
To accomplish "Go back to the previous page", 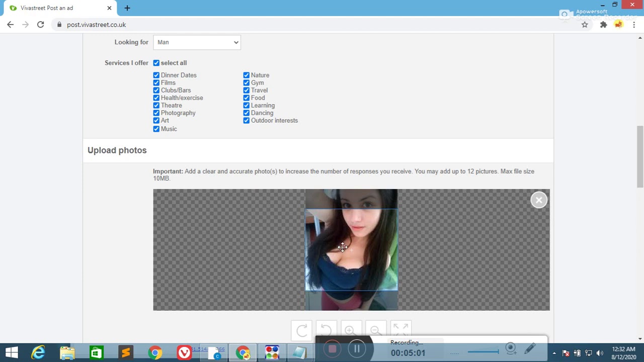I will (11, 25).
